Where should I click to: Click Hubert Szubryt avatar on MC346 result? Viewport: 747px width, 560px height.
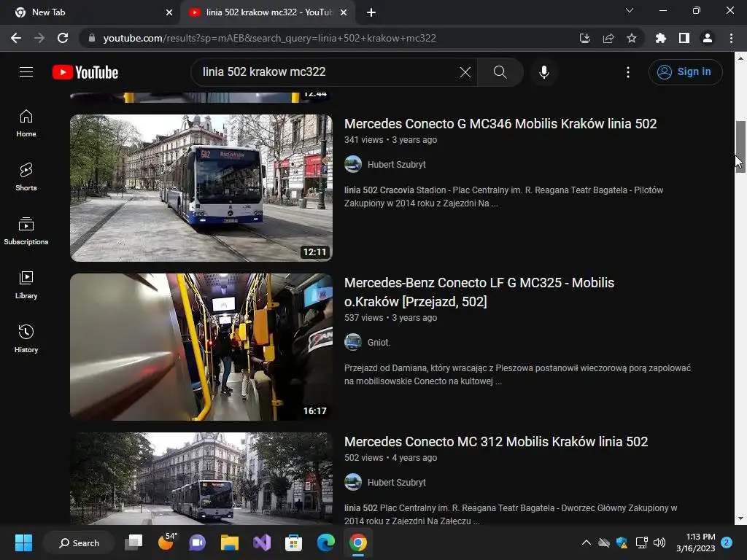353,164
